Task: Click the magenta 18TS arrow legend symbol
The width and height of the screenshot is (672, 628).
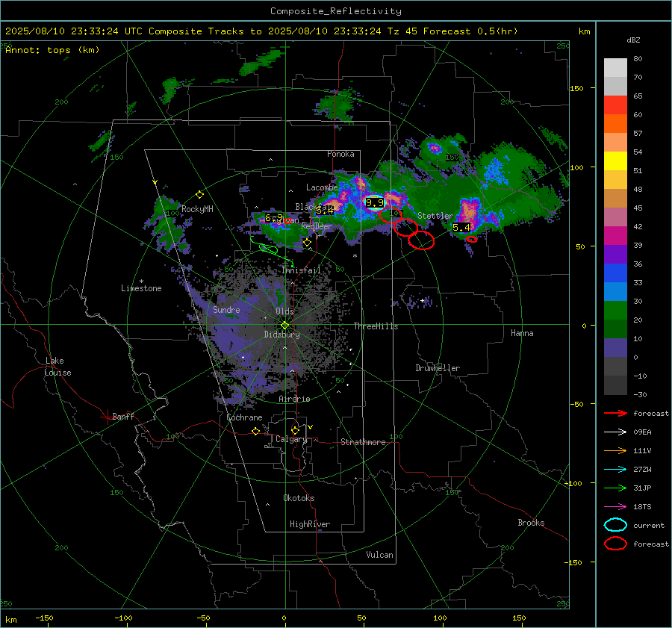Action: click(x=615, y=507)
